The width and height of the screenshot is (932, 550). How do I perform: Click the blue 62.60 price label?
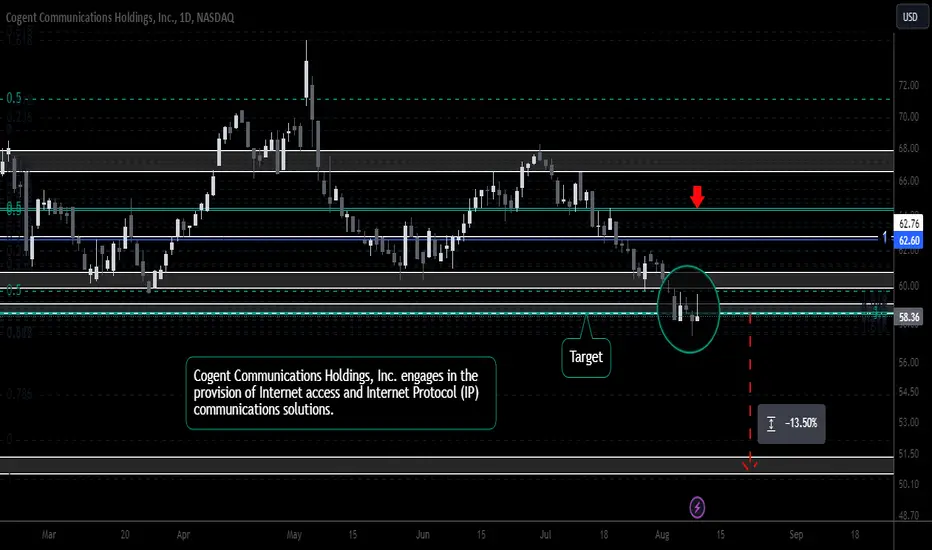click(909, 240)
